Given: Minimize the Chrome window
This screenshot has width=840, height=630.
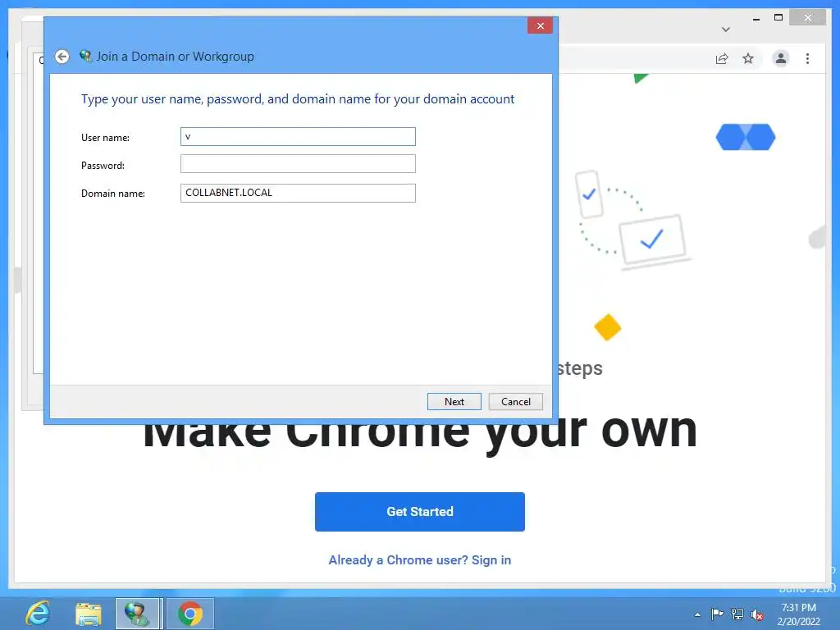Looking at the screenshot, I should 756,18.
